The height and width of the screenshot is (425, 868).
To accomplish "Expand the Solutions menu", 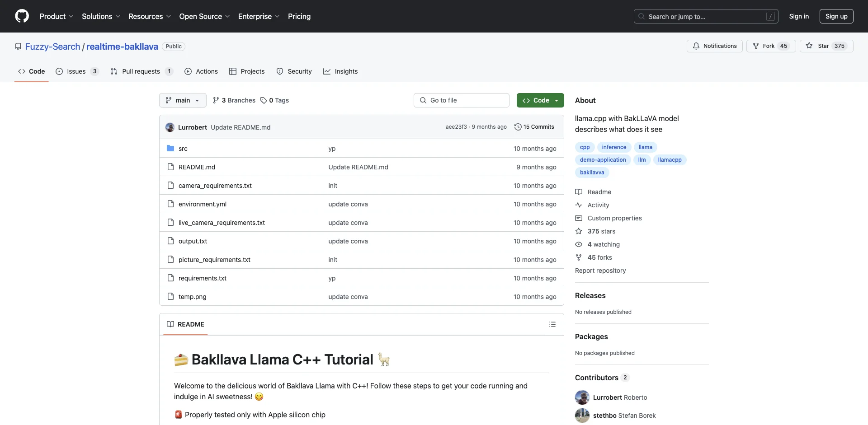I will [x=101, y=16].
